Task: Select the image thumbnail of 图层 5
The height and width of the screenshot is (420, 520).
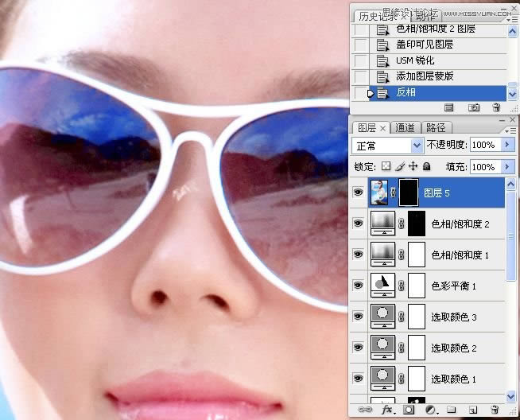Action: point(379,192)
